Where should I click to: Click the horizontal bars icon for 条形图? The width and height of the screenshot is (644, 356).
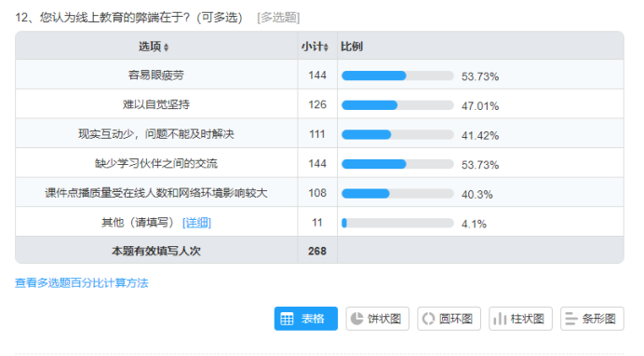pos(571,319)
